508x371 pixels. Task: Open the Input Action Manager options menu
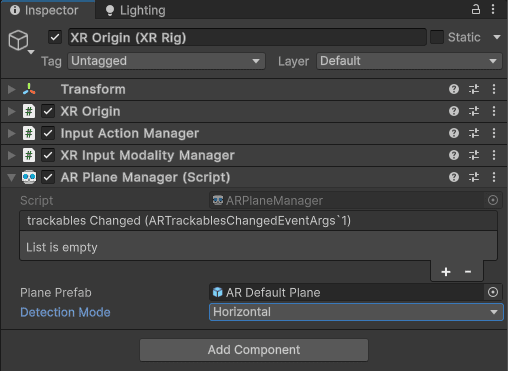click(x=494, y=133)
